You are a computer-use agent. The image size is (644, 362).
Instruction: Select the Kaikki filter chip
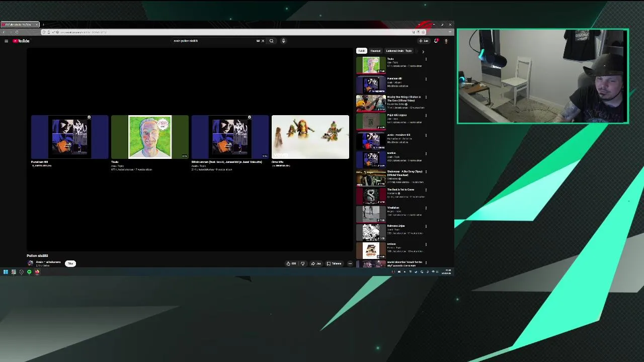coord(361,51)
